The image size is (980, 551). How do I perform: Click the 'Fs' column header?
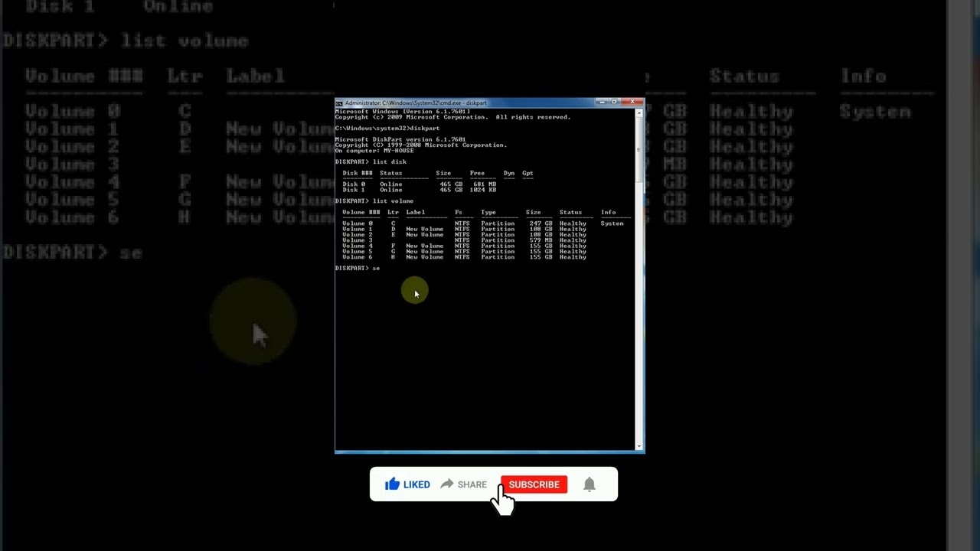coord(459,212)
